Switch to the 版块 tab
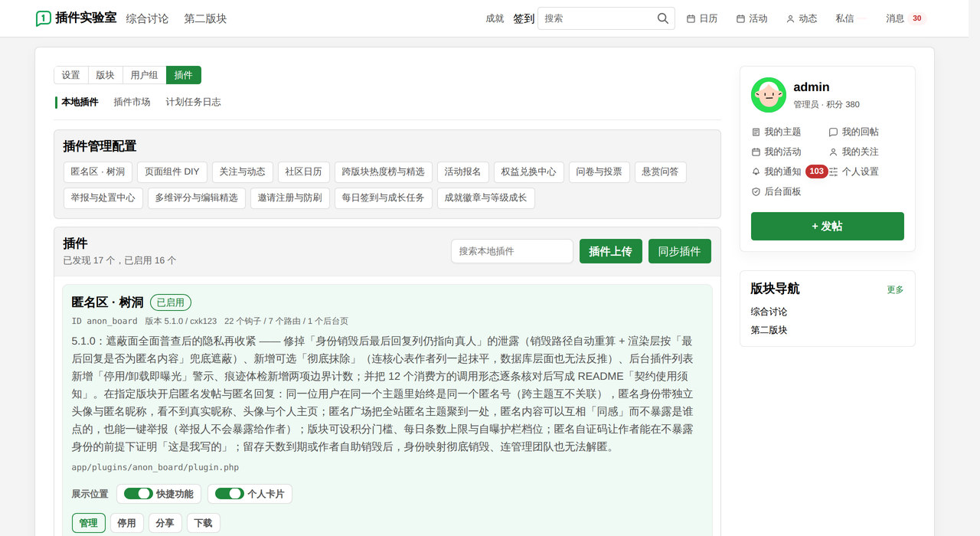The image size is (980, 536). coord(106,75)
